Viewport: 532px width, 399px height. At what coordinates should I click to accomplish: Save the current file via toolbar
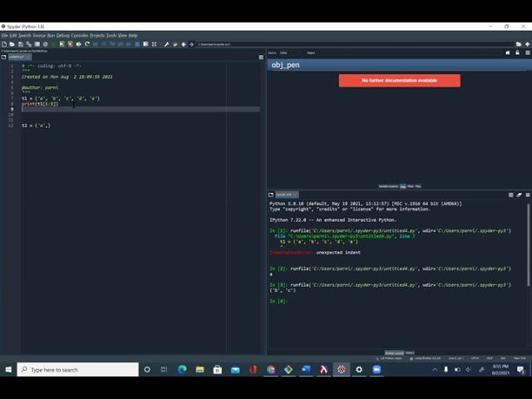click(x=21, y=44)
